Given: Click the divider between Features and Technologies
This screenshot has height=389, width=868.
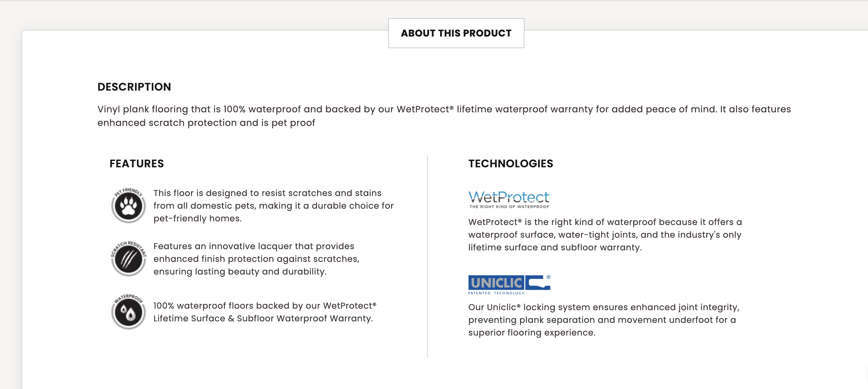Looking at the screenshot, I should pos(427,256).
